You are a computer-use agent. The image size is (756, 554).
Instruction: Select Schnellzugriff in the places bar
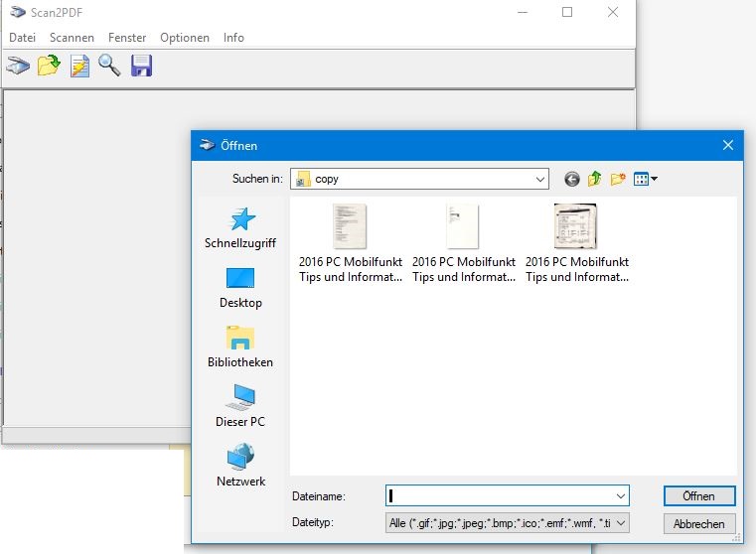click(240, 228)
